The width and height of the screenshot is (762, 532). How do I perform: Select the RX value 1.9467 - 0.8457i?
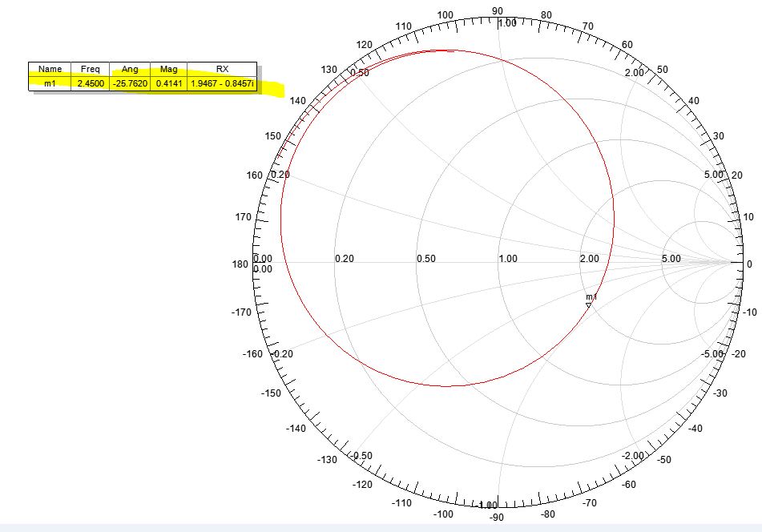222,83
